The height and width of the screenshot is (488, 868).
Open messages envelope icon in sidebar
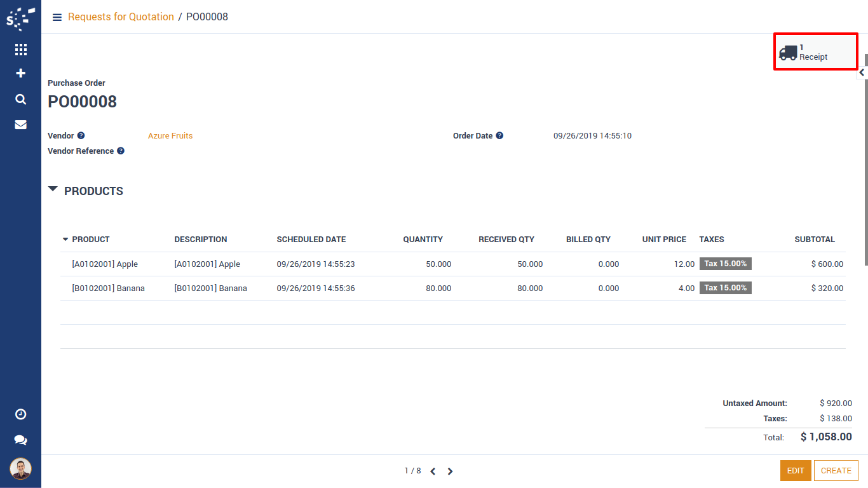(x=20, y=125)
